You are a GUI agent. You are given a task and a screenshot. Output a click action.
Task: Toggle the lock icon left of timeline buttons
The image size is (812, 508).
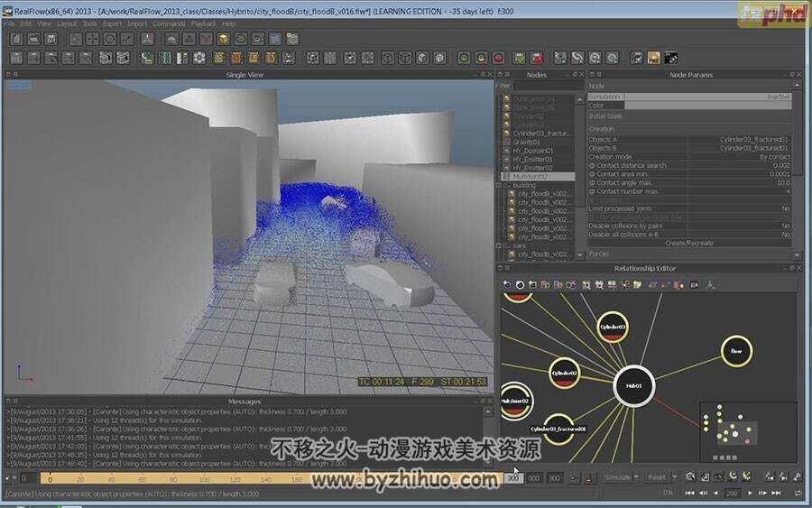click(588, 478)
